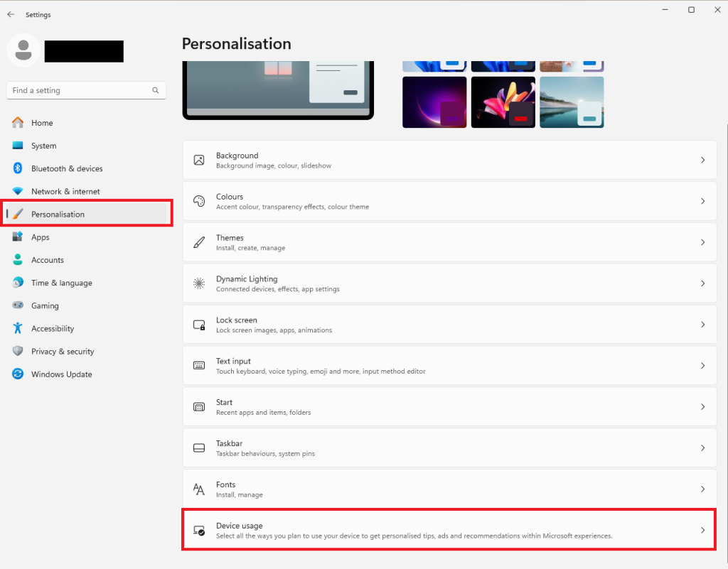Go to Apps settings
The image size is (728, 569).
[x=41, y=237]
